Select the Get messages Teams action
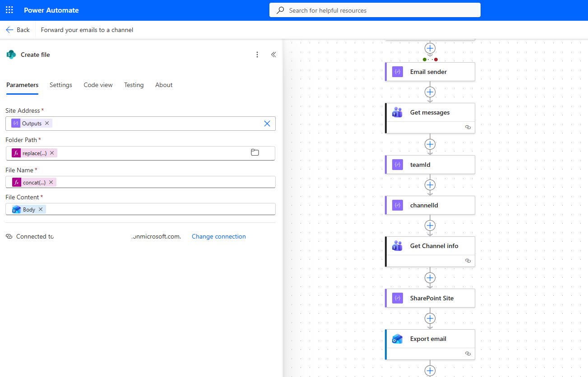 430,113
